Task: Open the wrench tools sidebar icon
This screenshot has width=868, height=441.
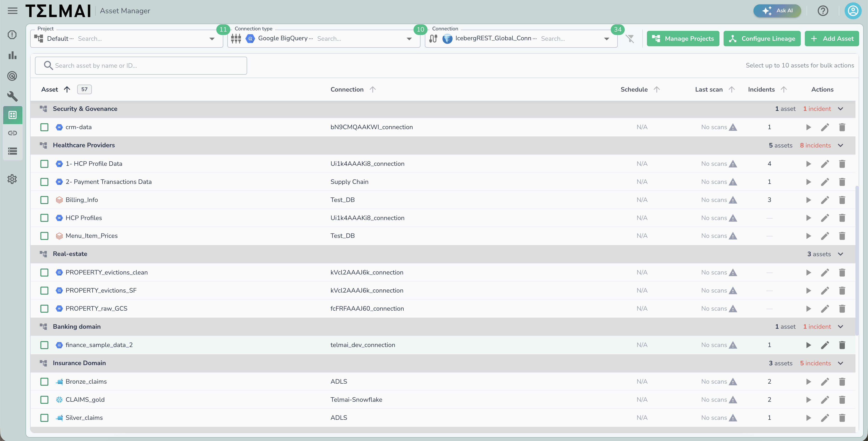Action: point(12,96)
